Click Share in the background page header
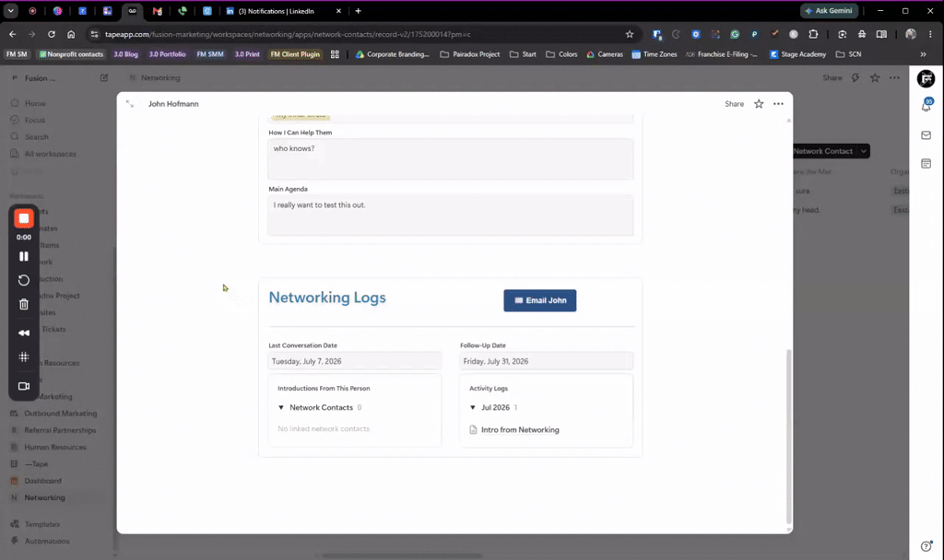The width and height of the screenshot is (944, 560). click(x=832, y=77)
